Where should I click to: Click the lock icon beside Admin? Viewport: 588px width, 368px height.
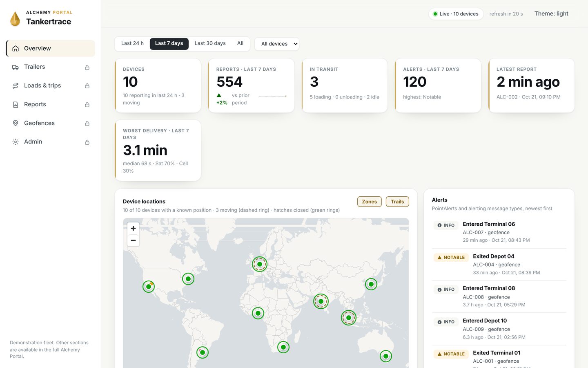(87, 142)
